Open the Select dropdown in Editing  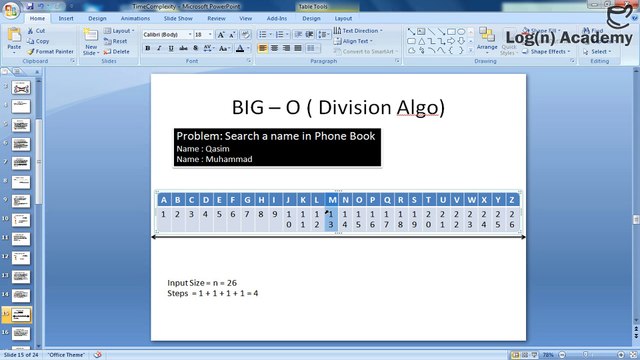pyautogui.click(x=597, y=52)
